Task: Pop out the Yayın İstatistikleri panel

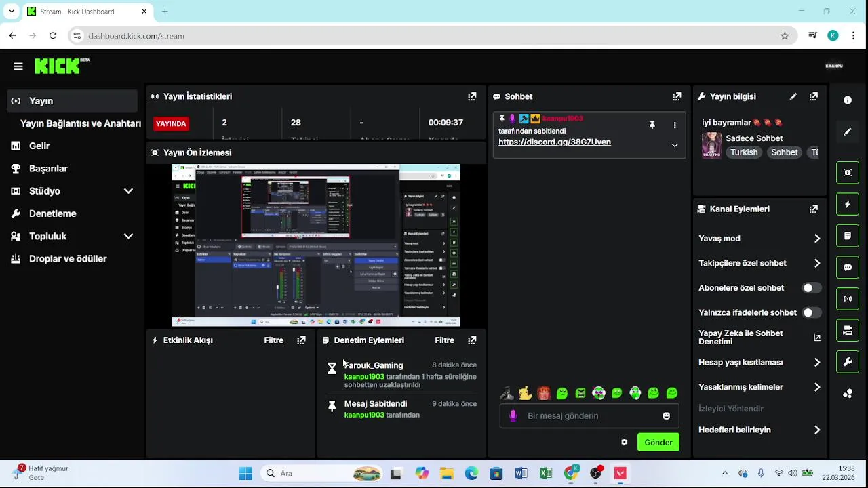Action: (472, 96)
